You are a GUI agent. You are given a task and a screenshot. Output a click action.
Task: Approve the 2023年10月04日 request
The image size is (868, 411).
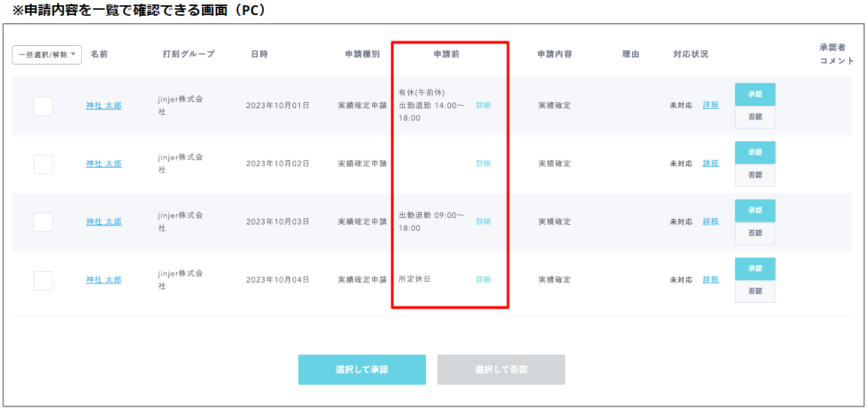(x=755, y=269)
